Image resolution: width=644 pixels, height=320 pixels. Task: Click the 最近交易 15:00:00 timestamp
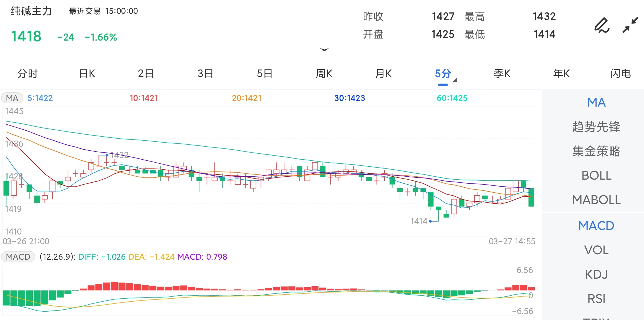point(103,11)
